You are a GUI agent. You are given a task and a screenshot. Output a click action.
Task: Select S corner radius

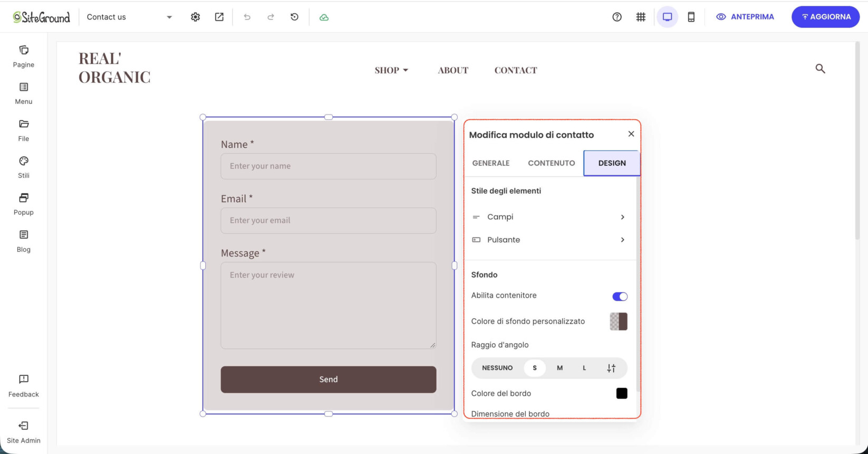click(535, 368)
